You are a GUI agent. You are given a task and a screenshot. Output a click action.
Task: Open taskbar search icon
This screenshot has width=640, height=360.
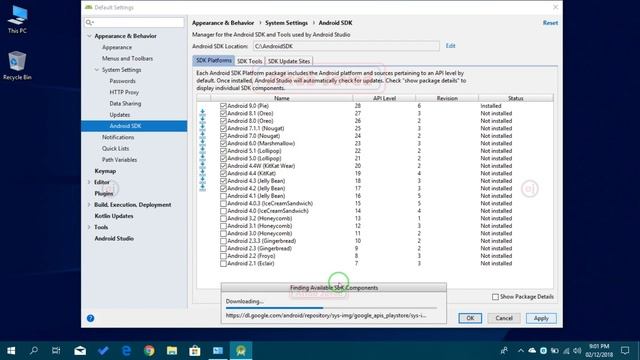tap(34, 350)
